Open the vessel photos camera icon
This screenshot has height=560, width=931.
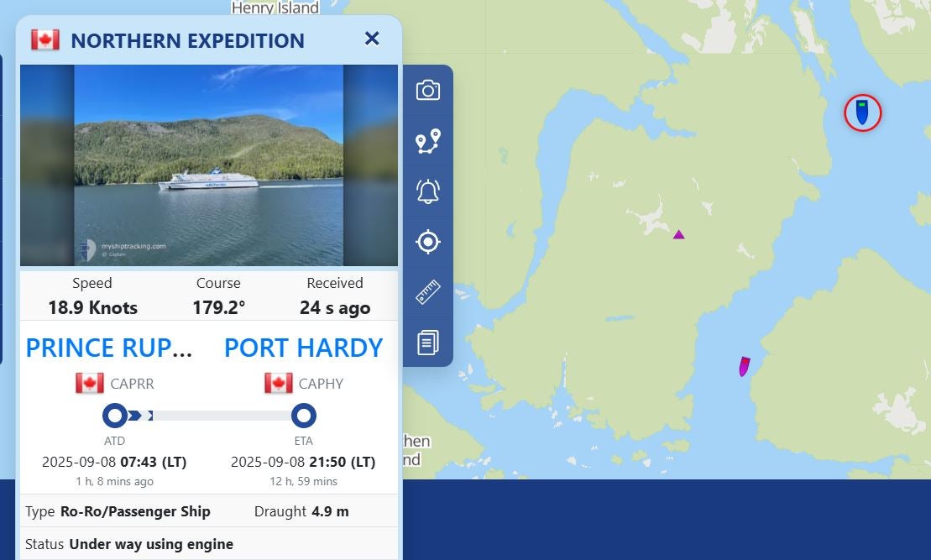click(x=427, y=90)
